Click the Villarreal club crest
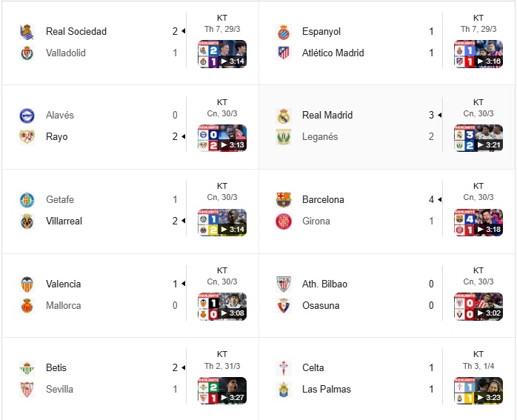Screen dimensions: 517x420 [x=27, y=221]
